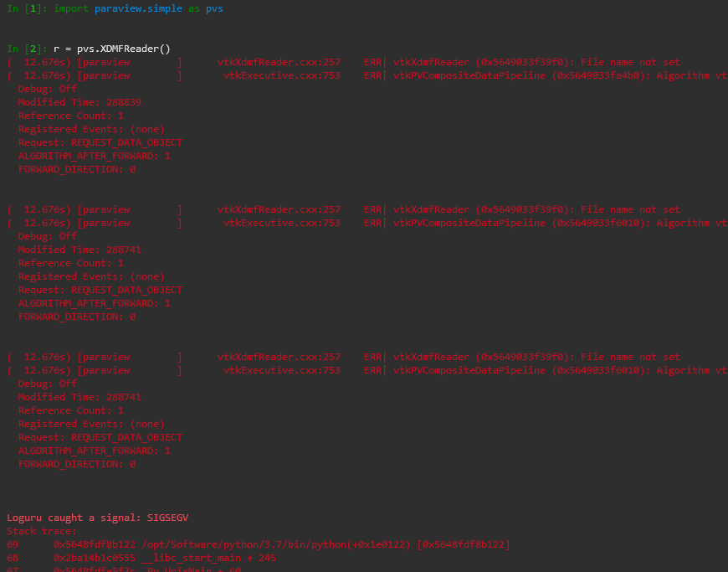The image size is (728, 572).
Task: Select the Registered Events: (none) text
Action: tap(92, 128)
